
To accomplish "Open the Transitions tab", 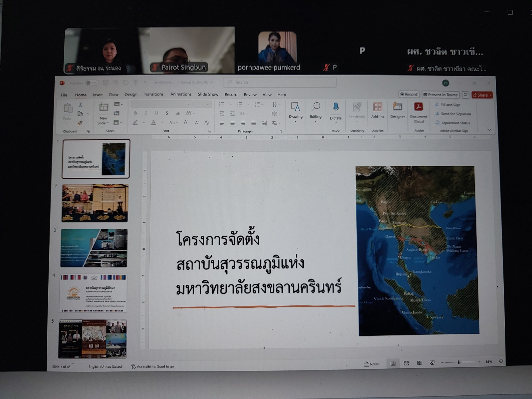I will (x=154, y=94).
